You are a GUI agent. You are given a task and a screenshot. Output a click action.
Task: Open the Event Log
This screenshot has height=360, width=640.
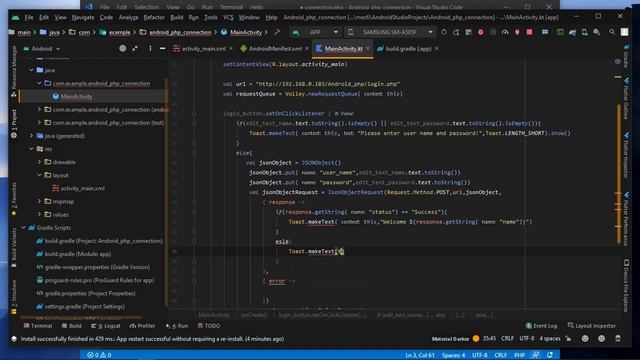(541, 326)
